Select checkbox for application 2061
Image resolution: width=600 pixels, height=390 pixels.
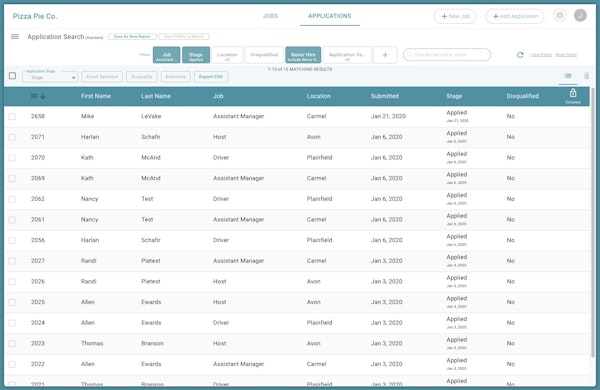click(12, 220)
